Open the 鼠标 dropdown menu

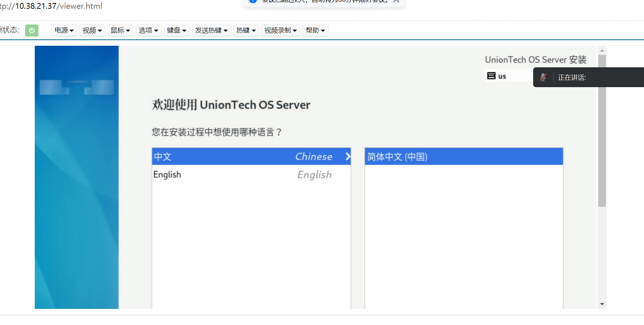120,30
